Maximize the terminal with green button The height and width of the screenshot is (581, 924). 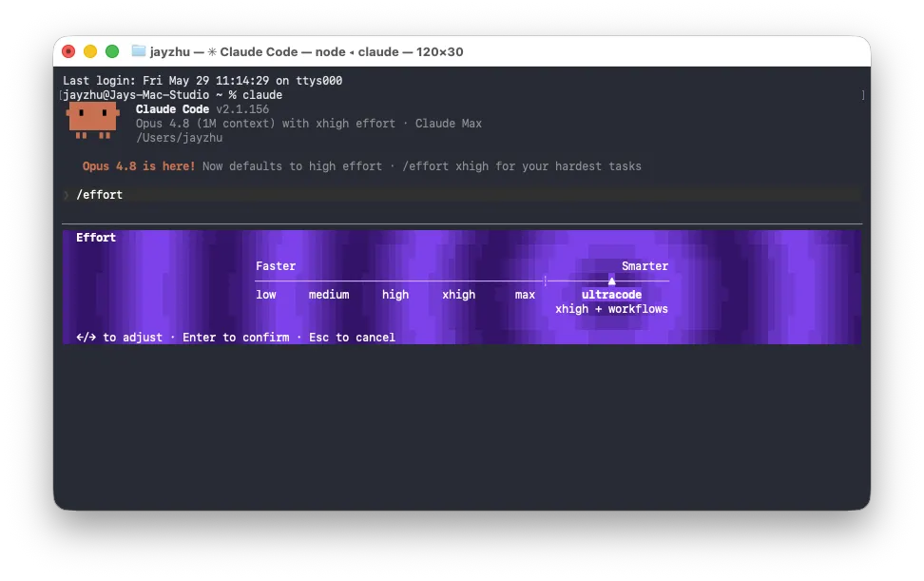pyautogui.click(x=112, y=51)
